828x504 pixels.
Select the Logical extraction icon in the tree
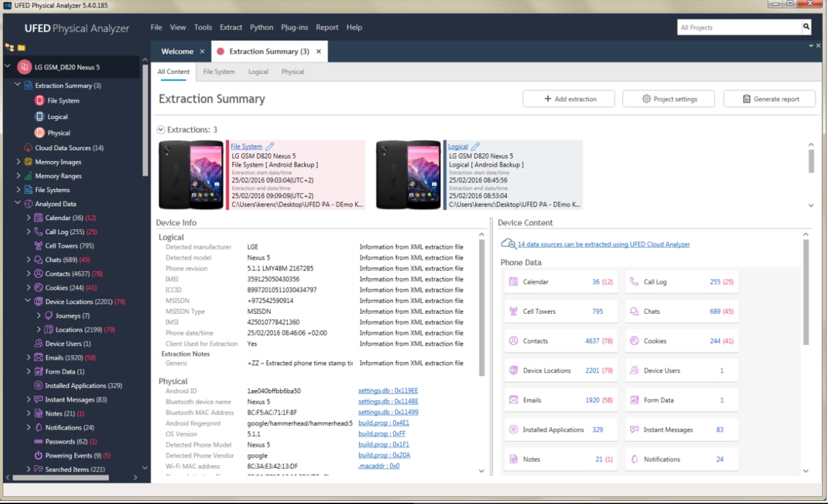coord(39,116)
